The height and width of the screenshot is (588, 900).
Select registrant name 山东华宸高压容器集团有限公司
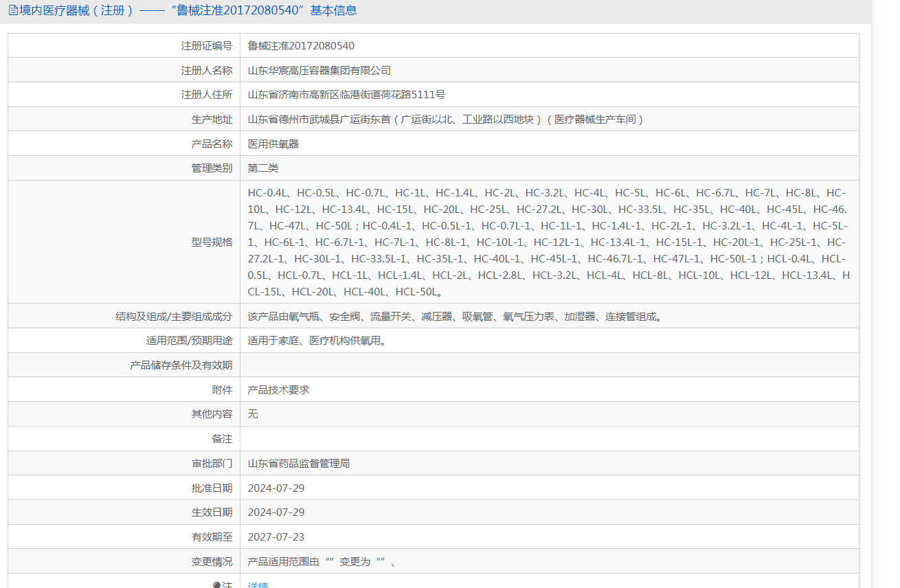tap(319, 70)
